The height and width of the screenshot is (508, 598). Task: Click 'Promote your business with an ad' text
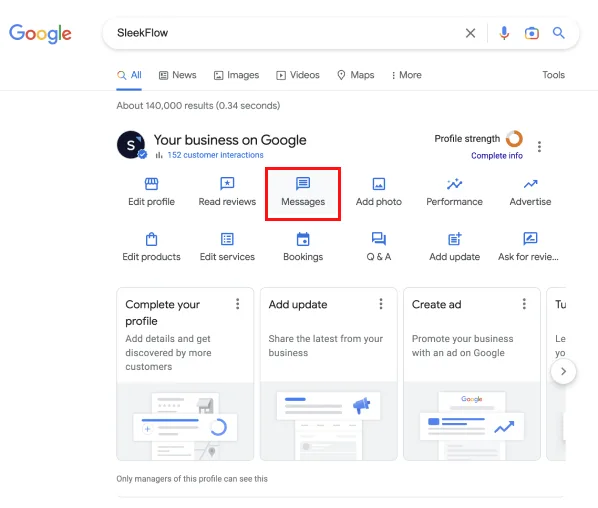coord(462,346)
